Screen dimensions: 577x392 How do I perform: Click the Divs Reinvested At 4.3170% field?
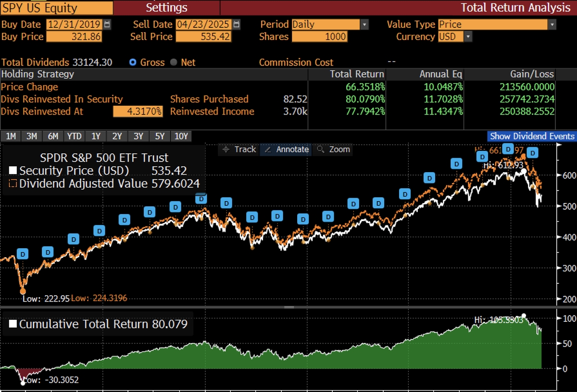[x=138, y=112]
